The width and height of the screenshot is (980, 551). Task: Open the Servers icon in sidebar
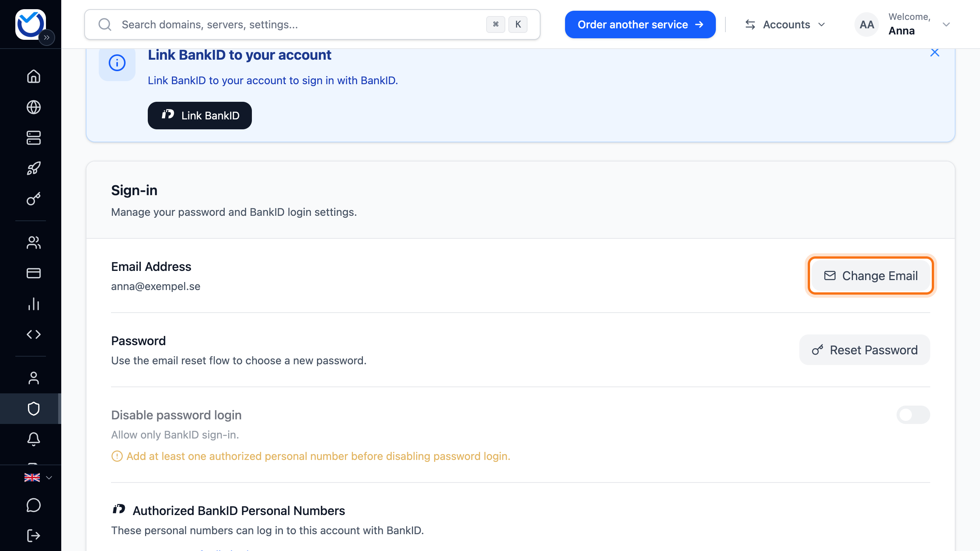[34, 138]
